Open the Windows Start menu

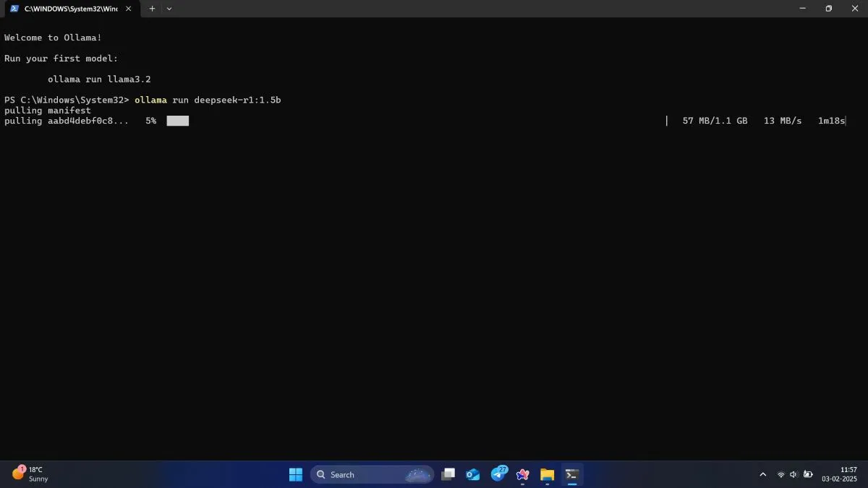pyautogui.click(x=296, y=474)
